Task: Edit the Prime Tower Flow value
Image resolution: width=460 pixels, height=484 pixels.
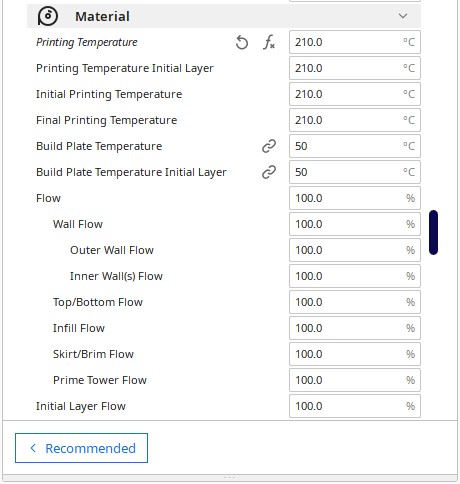Action: [355, 380]
